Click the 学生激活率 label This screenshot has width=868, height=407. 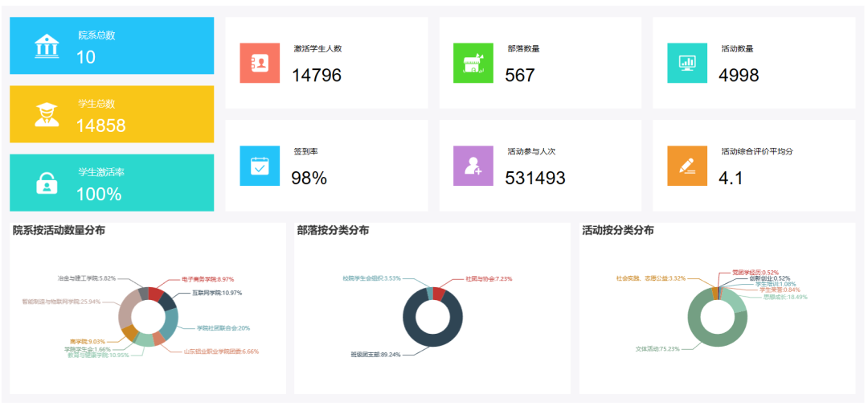point(101,172)
